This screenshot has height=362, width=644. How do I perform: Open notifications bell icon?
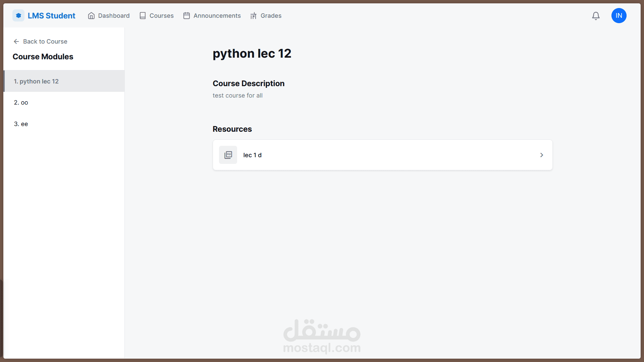(x=596, y=16)
